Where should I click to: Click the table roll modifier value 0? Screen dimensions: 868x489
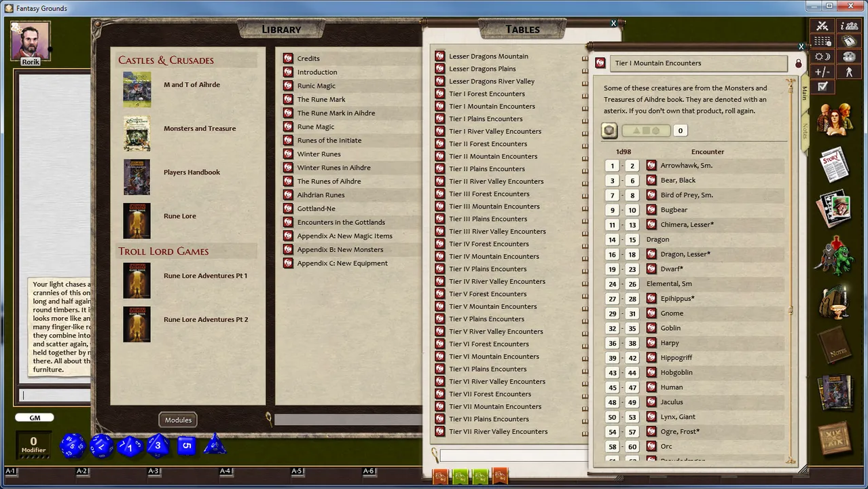click(x=680, y=130)
